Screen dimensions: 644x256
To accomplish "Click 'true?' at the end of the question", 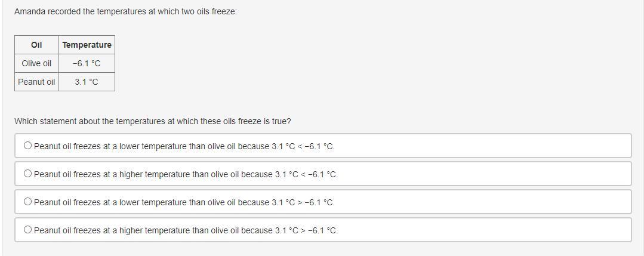I will (281, 121).
